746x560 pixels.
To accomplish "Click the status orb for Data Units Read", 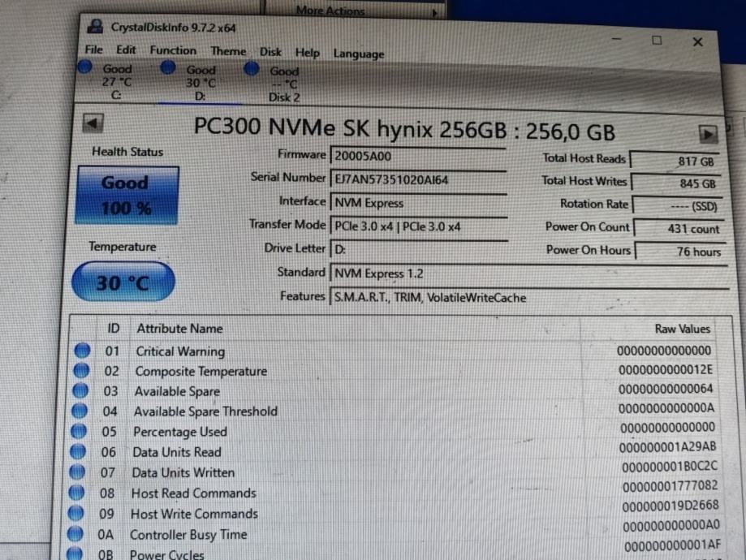I will click(78, 451).
